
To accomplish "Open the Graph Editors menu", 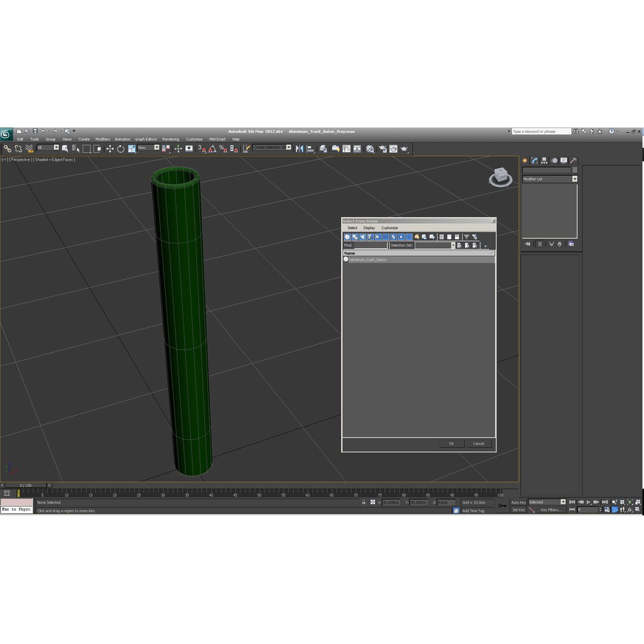I will (146, 139).
